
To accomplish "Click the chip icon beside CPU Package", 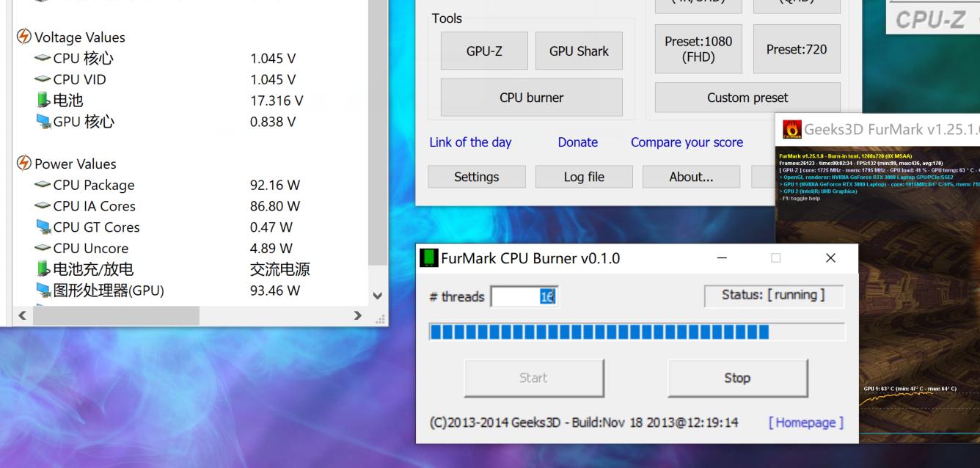I will tap(43, 185).
